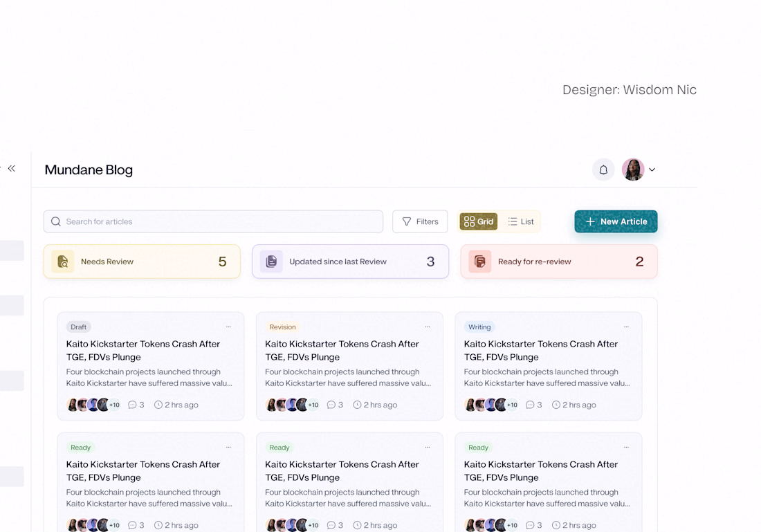Click +10 contributors badge on Writing card

coord(512,405)
